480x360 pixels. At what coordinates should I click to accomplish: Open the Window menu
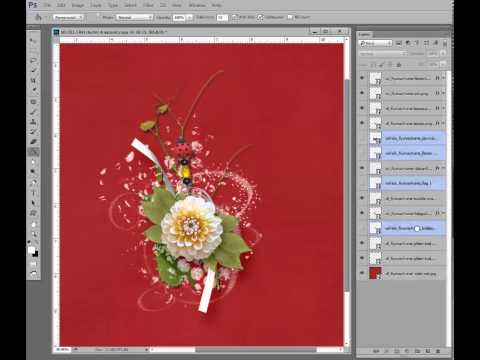pos(197,5)
